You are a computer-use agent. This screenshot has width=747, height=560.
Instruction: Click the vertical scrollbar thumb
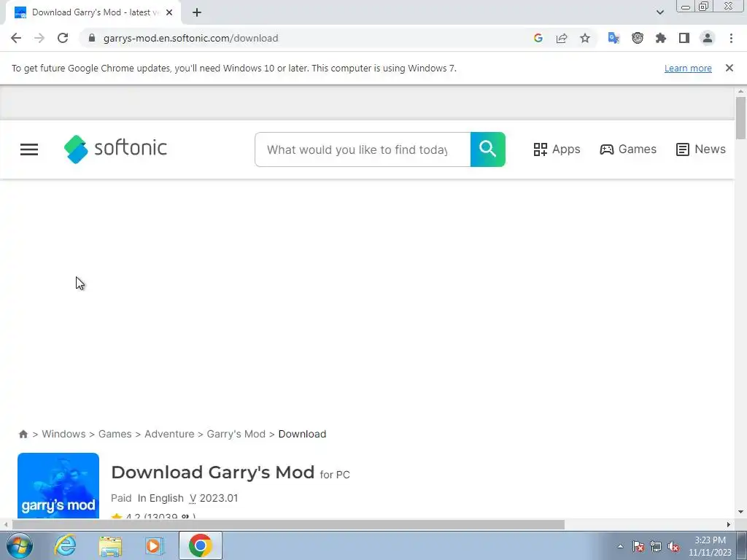[740, 118]
